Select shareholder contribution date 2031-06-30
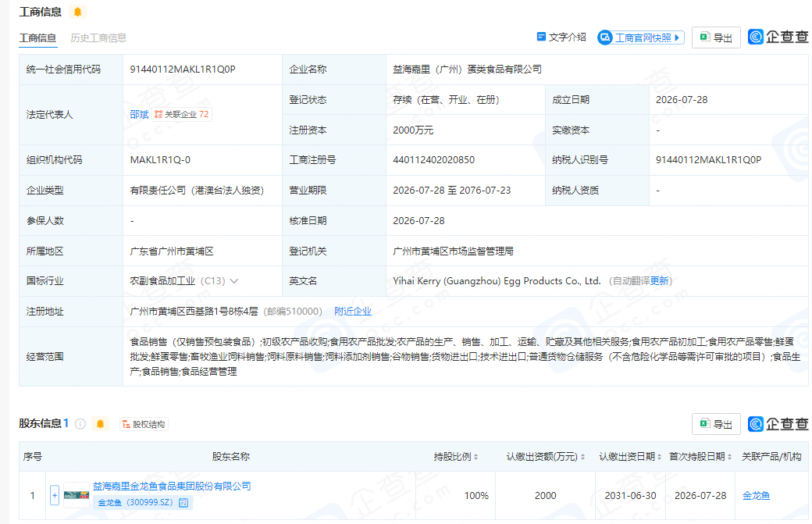 pyautogui.click(x=630, y=496)
